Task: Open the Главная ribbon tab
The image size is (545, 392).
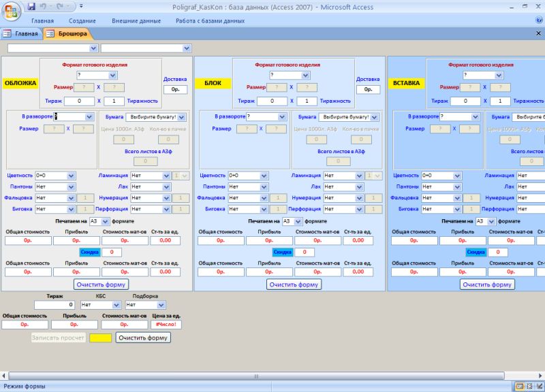Action: tap(42, 21)
